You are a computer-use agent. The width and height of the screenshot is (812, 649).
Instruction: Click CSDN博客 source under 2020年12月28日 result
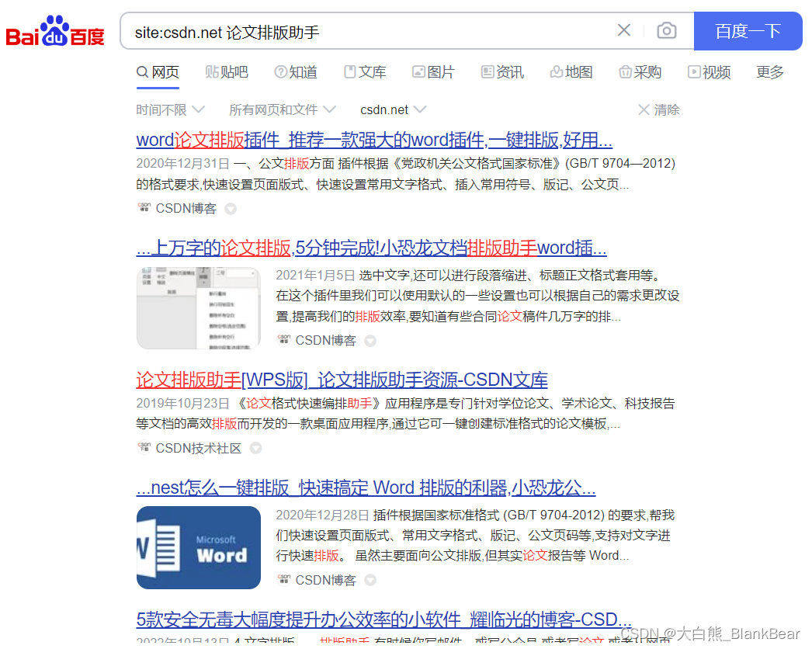coord(326,580)
